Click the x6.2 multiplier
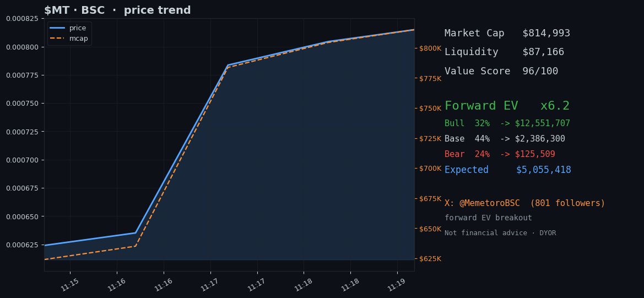Image resolution: width=644 pixels, height=298 pixels. tap(555, 106)
